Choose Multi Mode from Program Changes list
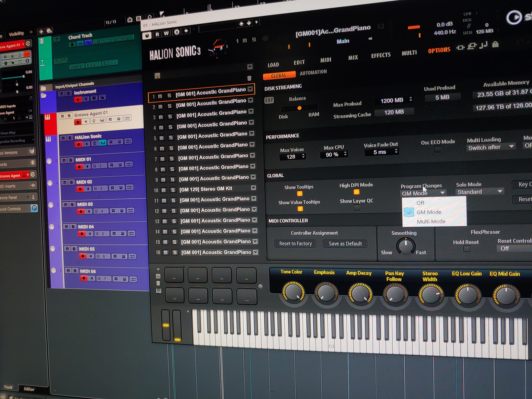 (x=431, y=222)
